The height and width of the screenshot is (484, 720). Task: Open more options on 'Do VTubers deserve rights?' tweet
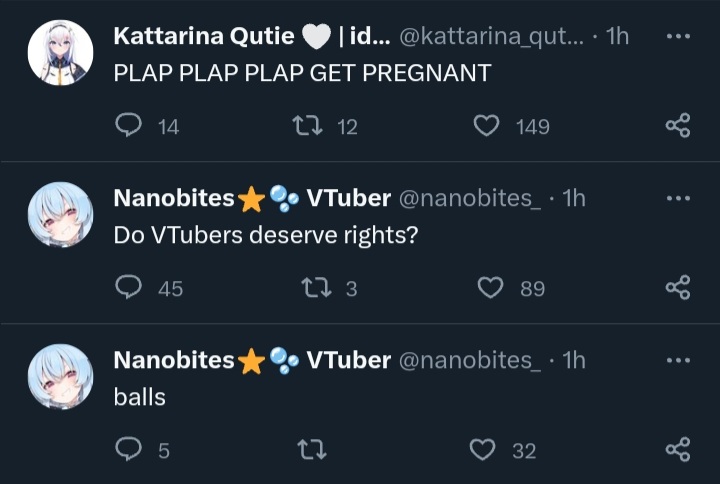678,198
